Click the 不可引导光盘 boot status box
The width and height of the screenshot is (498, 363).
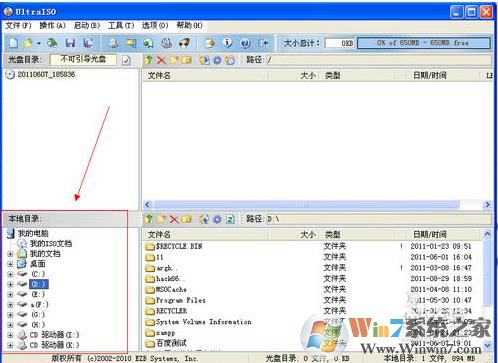click(83, 60)
